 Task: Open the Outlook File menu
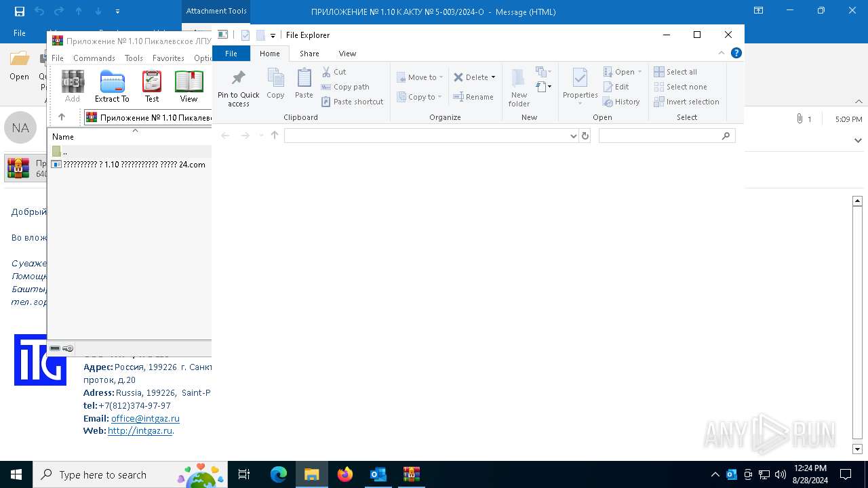[20, 33]
